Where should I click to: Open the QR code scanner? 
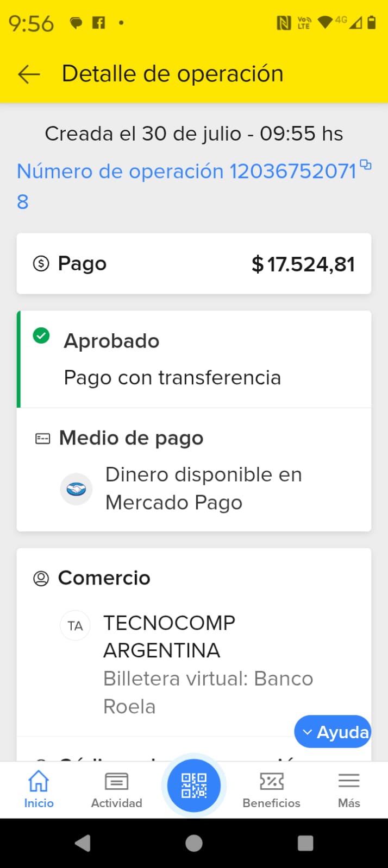pyautogui.click(x=194, y=785)
